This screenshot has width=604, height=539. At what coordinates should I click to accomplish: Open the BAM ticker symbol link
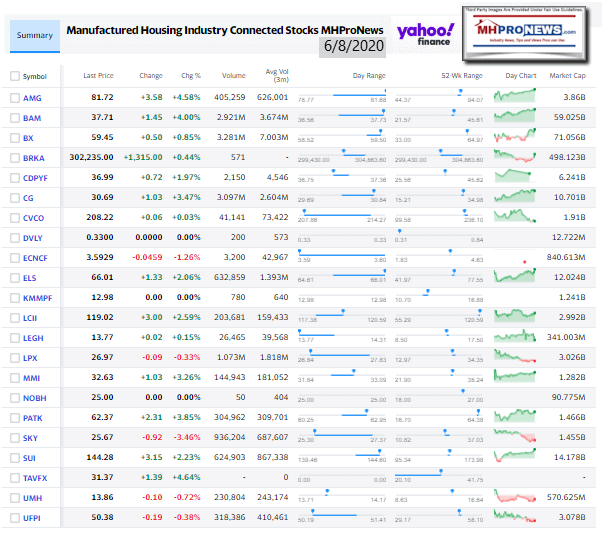34,118
